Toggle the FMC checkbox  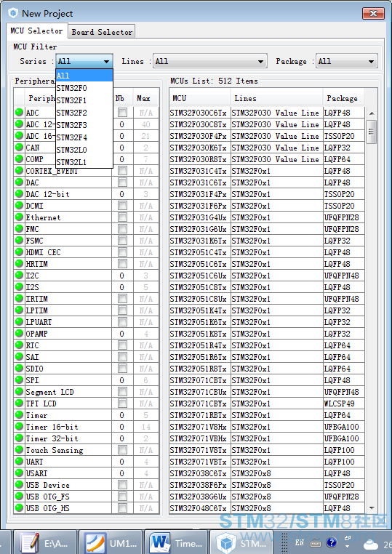tap(122, 229)
